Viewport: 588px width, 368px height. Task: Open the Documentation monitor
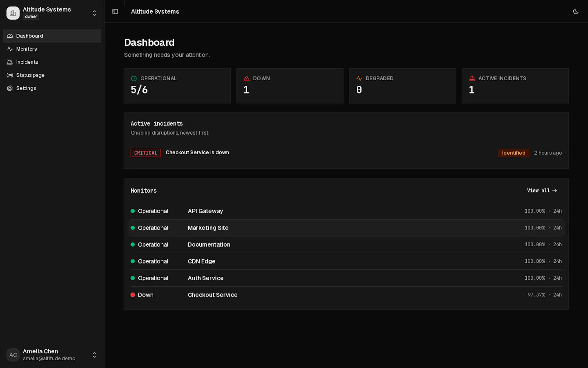pyautogui.click(x=346, y=245)
